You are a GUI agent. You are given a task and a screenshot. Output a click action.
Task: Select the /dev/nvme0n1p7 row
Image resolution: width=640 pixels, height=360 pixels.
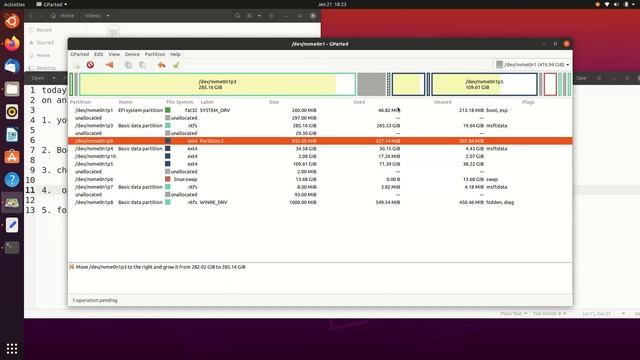320,187
